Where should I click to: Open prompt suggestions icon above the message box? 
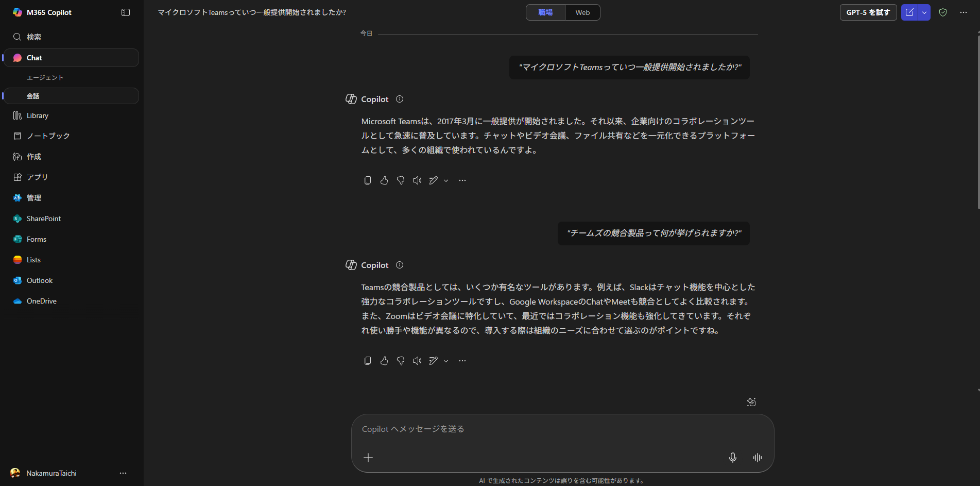coord(751,402)
